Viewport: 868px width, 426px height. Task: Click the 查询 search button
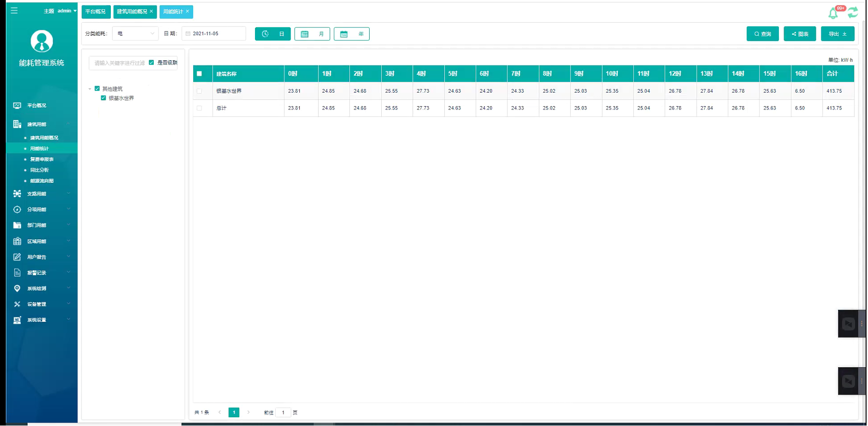762,34
